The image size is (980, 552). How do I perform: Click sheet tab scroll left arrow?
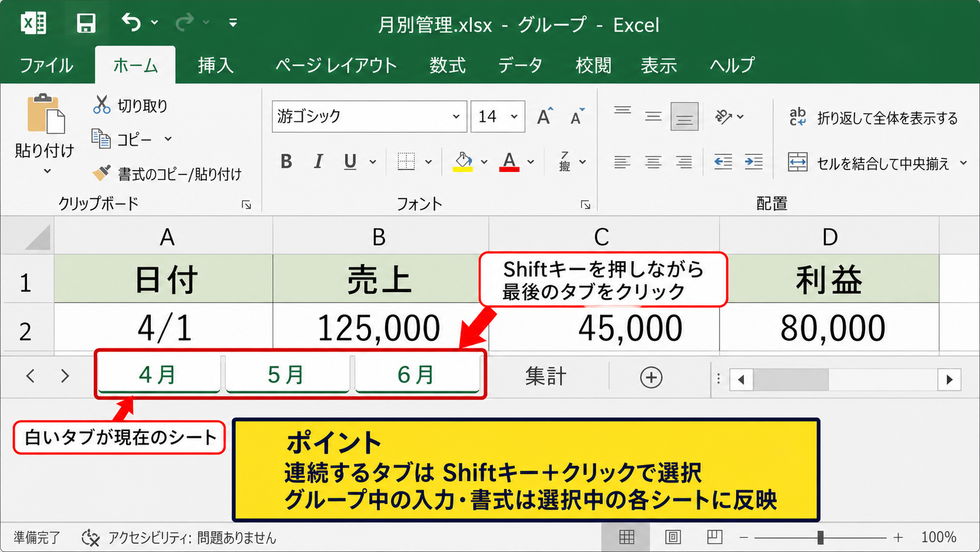pyautogui.click(x=30, y=375)
